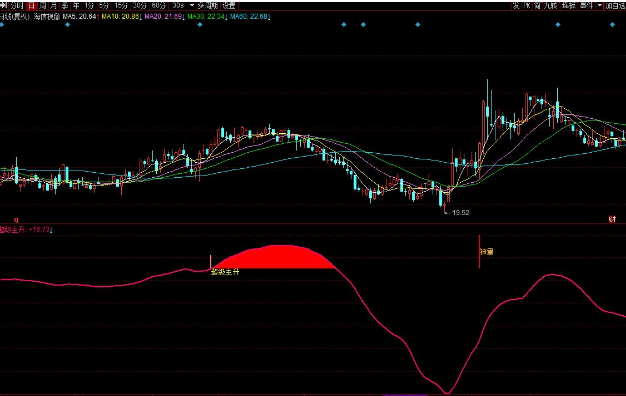Expand the dropdown arrow next to 30s

point(192,6)
